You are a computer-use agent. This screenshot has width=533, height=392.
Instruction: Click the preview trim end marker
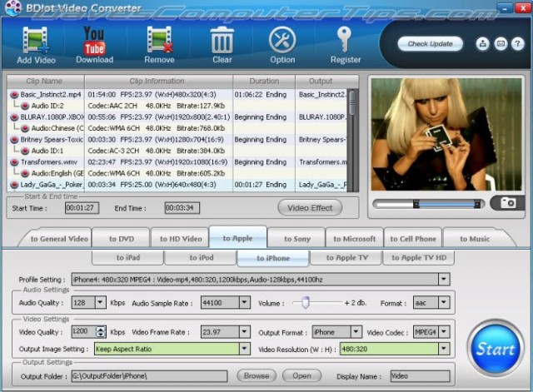click(477, 204)
